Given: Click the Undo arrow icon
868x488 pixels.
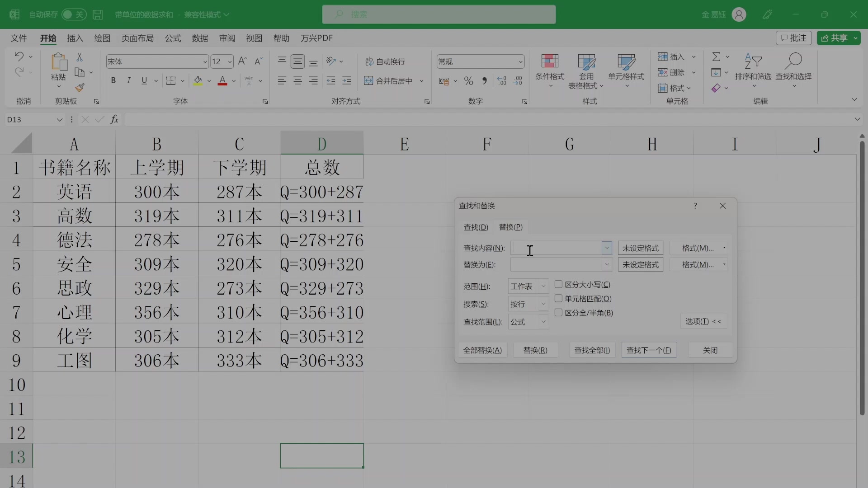Looking at the screenshot, I should click(19, 56).
